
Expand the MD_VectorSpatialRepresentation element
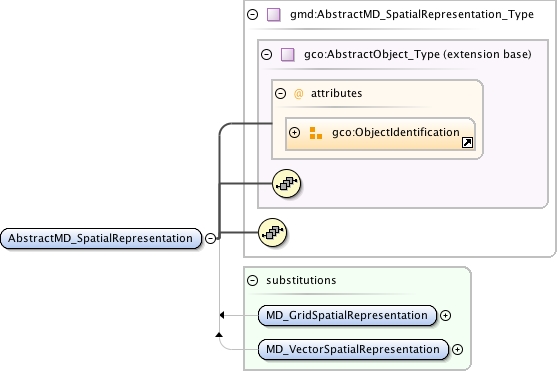(457, 350)
